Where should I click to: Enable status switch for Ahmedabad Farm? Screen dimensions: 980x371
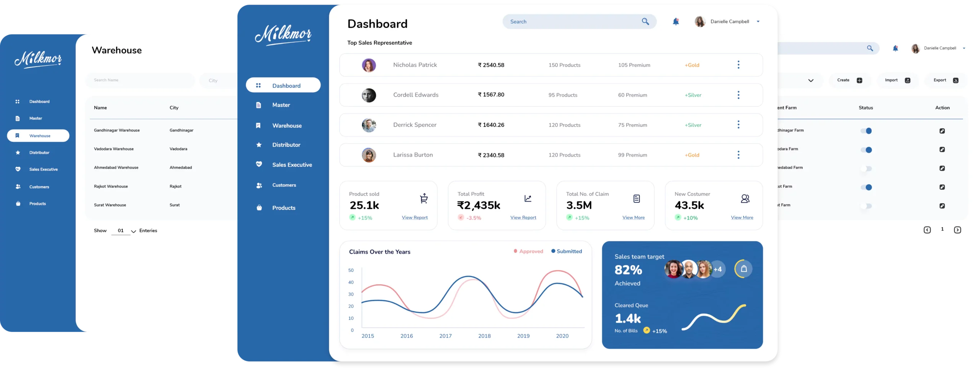[x=866, y=169]
